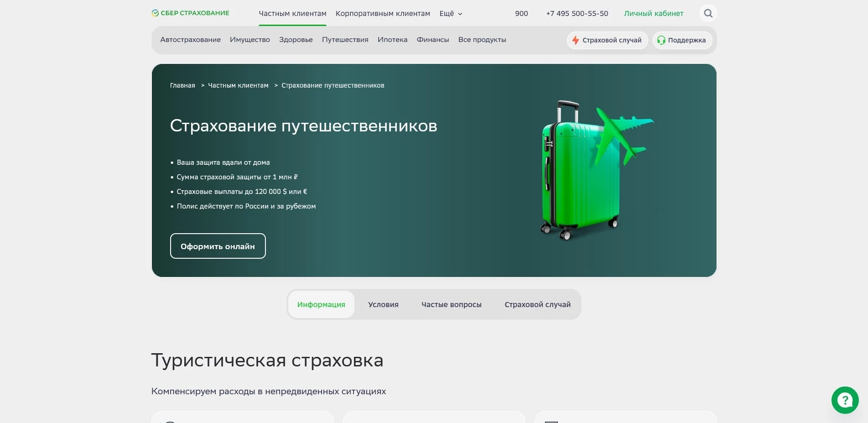
Task: Click the Оформить онлайн button
Action: (x=218, y=246)
